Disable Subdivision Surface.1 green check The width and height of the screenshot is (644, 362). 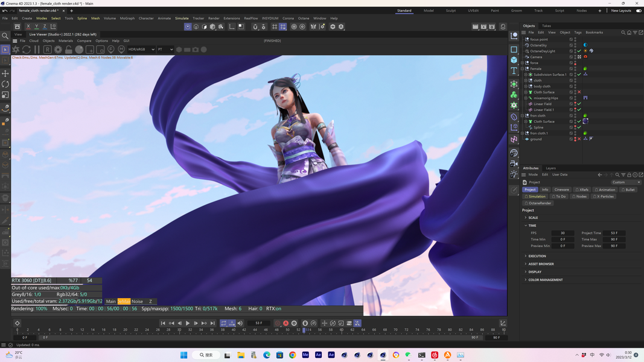579,75
